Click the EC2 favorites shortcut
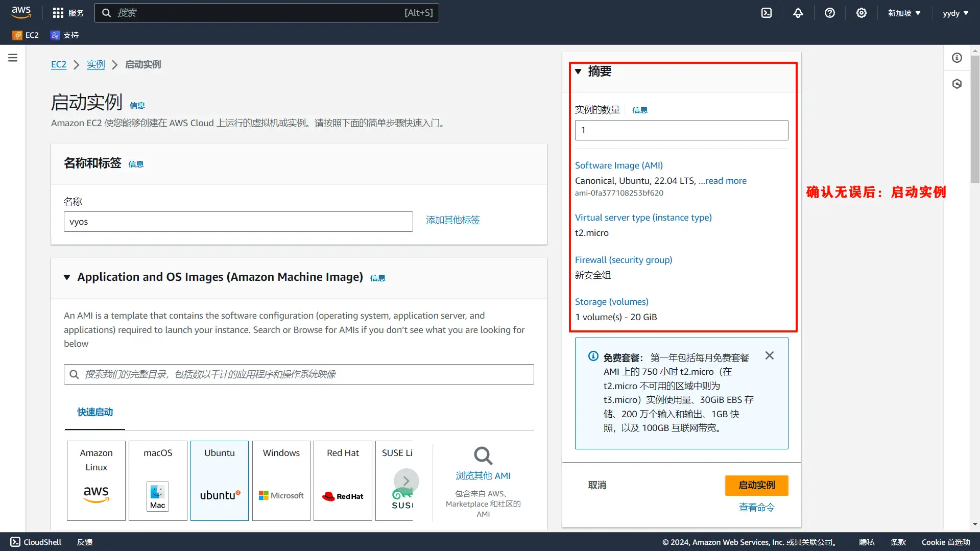 (x=26, y=35)
